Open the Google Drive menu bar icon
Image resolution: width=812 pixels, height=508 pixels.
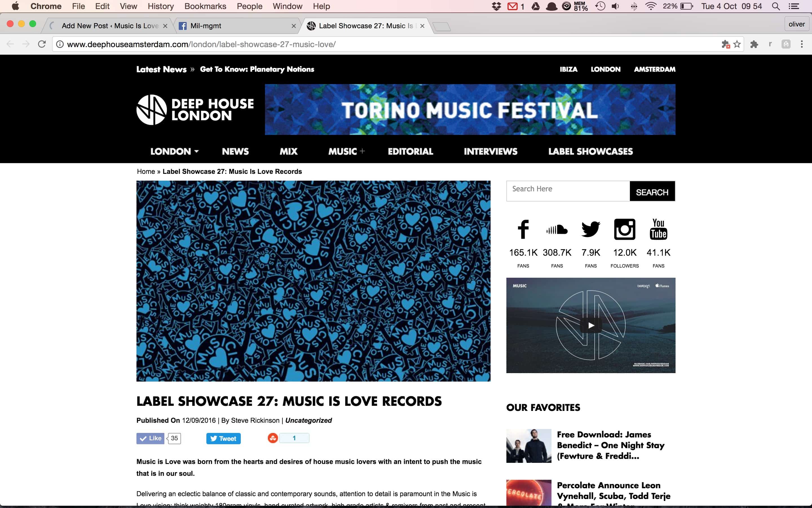[535, 6]
